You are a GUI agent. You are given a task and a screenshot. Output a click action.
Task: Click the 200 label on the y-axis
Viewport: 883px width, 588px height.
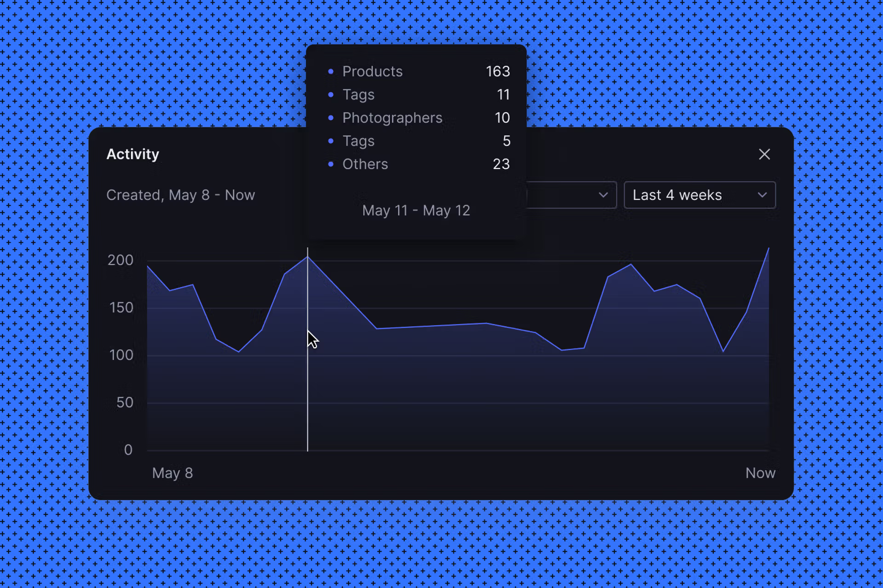[x=120, y=260]
